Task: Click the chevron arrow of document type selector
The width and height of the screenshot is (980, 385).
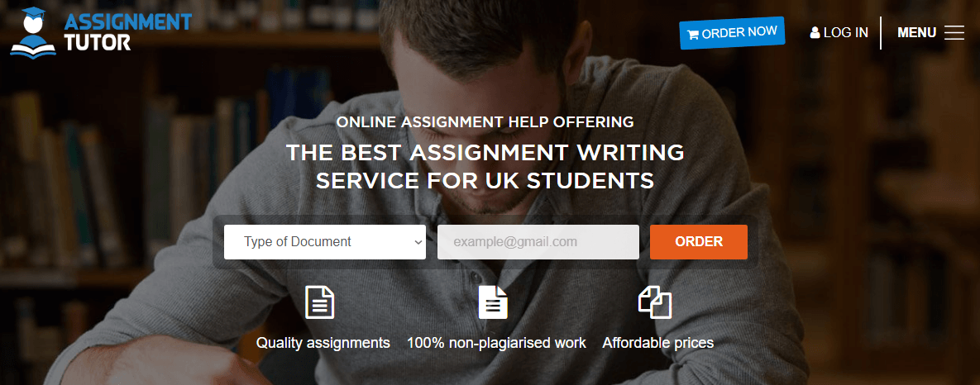Action: (418, 242)
